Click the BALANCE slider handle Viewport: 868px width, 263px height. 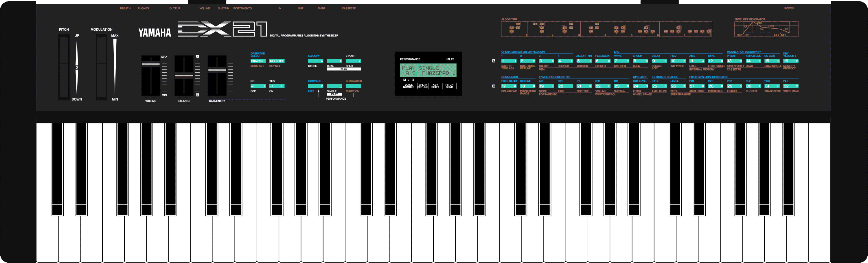click(x=184, y=76)
